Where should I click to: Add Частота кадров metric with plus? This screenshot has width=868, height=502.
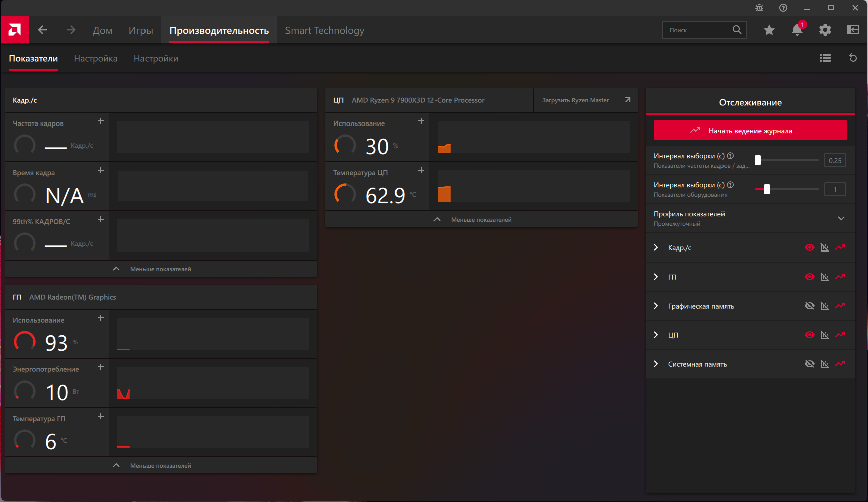101,121
